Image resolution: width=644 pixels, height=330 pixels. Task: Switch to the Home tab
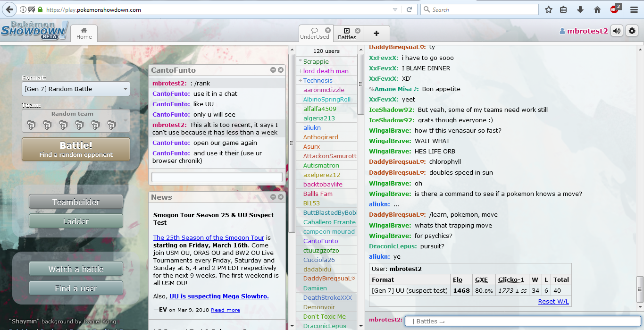(x=84, y=33)
